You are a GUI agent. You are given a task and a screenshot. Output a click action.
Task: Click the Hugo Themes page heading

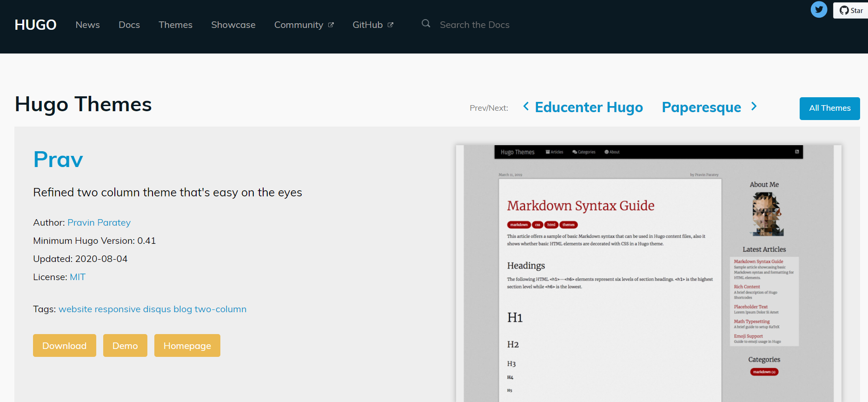pyautogui.click(x=83, y=104)
